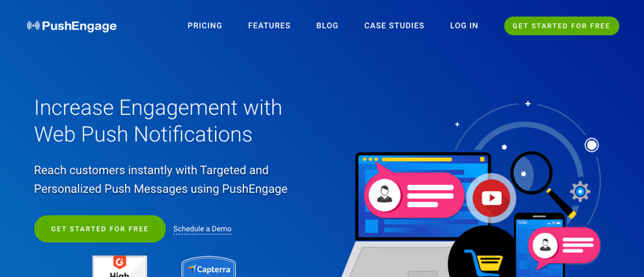
Task: Click the header Get Started For Free button
Action: click(x=562, y=26)
